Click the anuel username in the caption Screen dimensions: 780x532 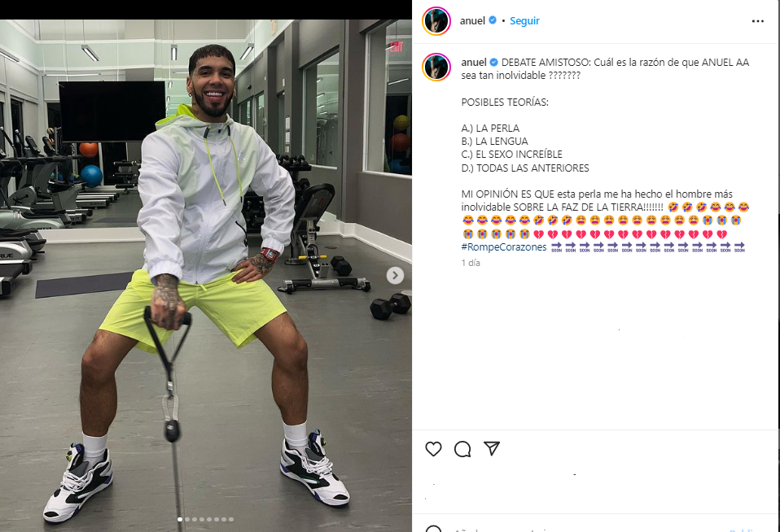coord(474,62)
